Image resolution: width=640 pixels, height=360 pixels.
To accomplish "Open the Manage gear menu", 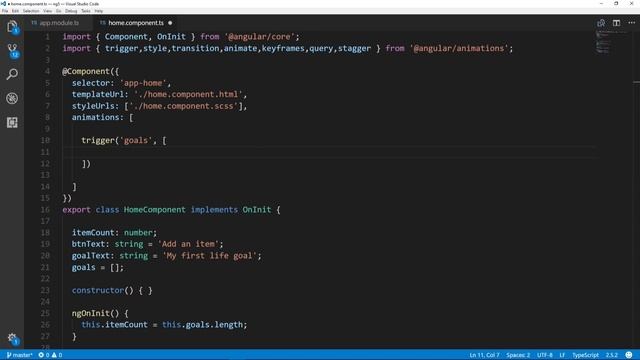I will (x=12, y=338).
